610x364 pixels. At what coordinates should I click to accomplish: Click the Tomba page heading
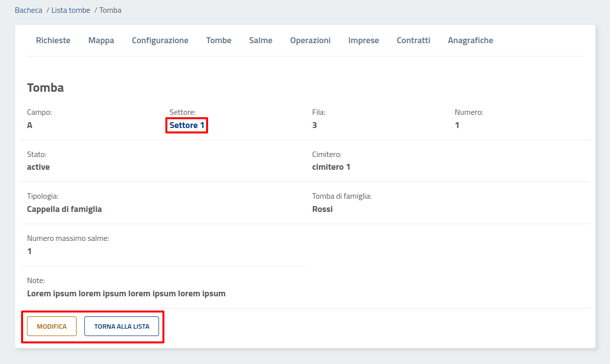45,88
